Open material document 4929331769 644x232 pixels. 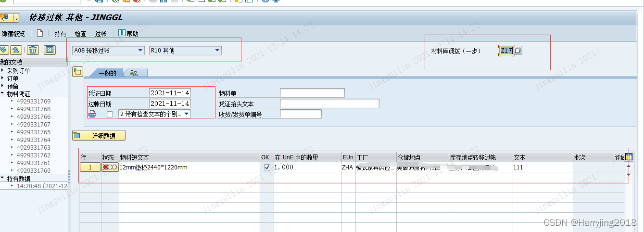pos(33,101)
